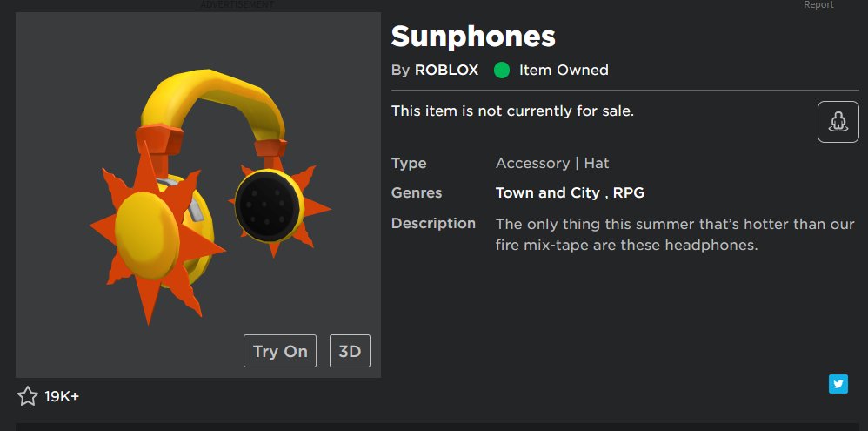This screenshot has height=431, width=868.
Task: Click the Description field label
Action: point(433,224)
